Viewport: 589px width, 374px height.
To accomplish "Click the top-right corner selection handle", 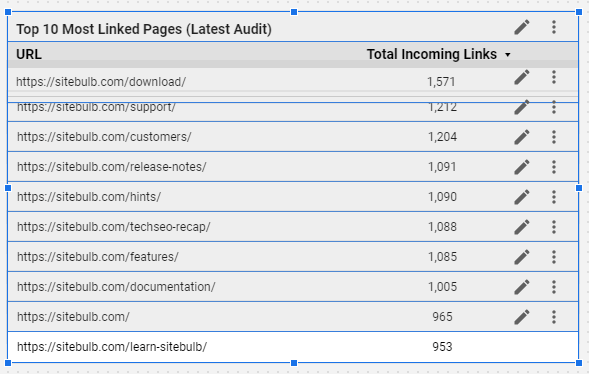I will (x=579, y=12).
